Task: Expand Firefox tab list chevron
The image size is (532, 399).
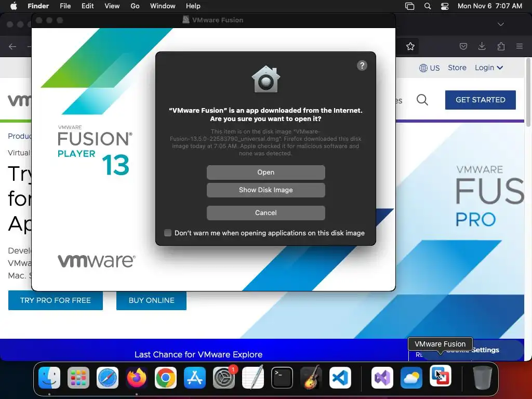Action: (x=501, y=24)
